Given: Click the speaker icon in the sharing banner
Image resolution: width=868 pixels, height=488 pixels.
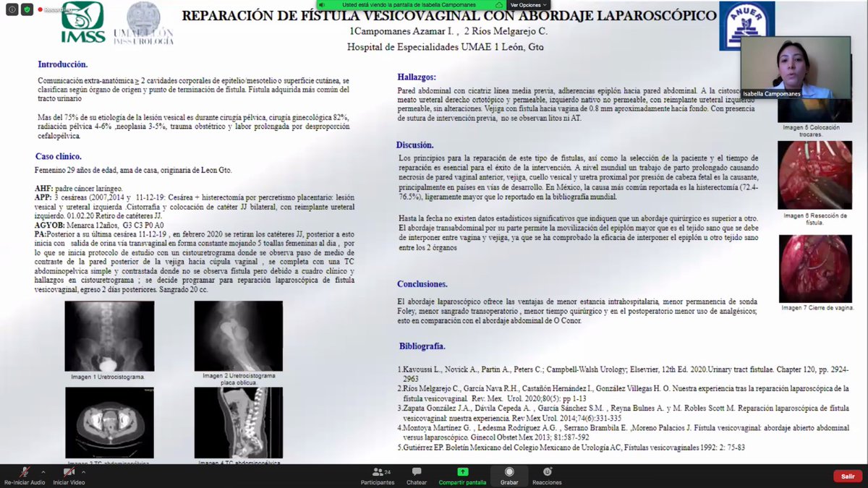Looking at the screenshot, I should point(323,4).
